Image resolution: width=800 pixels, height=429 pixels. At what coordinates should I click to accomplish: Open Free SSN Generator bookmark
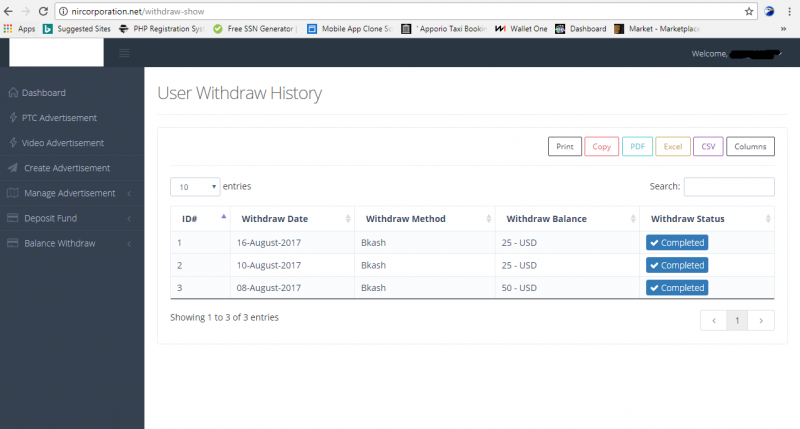coord(255,29)
